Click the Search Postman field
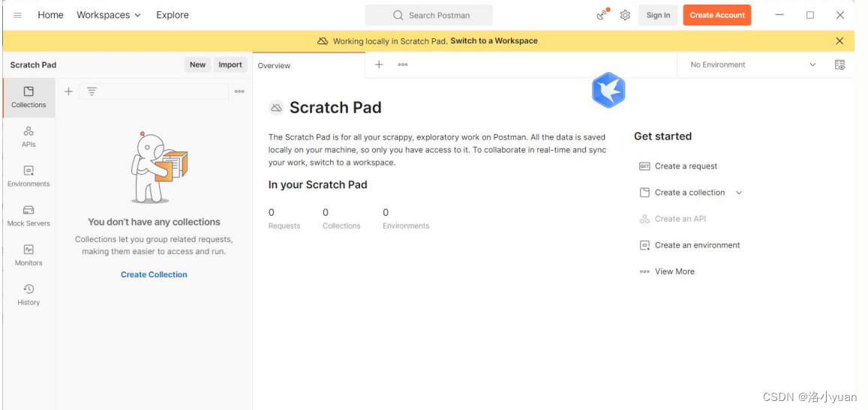This screenshot has height=410, width=868. pyautogui.click(x=428, y=16)
